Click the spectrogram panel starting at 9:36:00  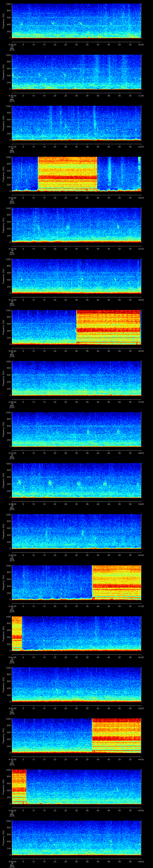[76, 378]
